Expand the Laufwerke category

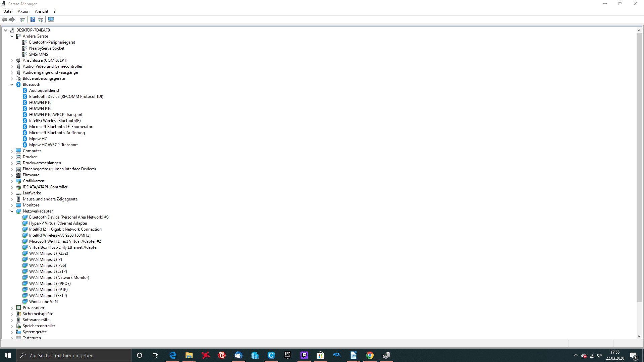(12, 193)
